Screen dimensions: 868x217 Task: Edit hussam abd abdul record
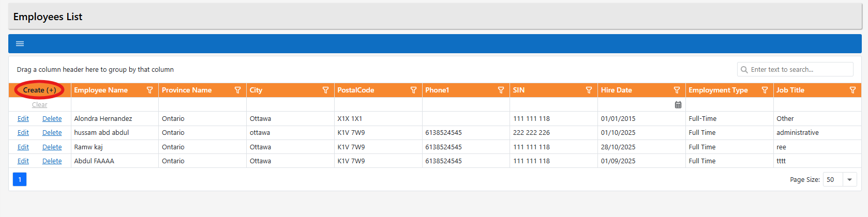(x=23, y=132)
